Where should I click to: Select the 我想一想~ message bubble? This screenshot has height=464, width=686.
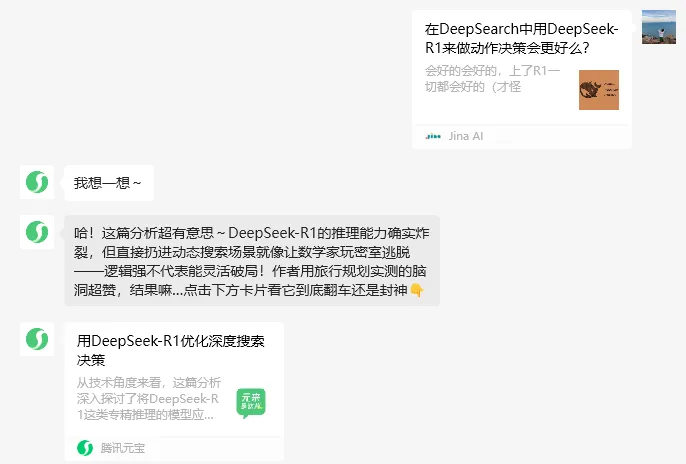click(x=109, y=183)
